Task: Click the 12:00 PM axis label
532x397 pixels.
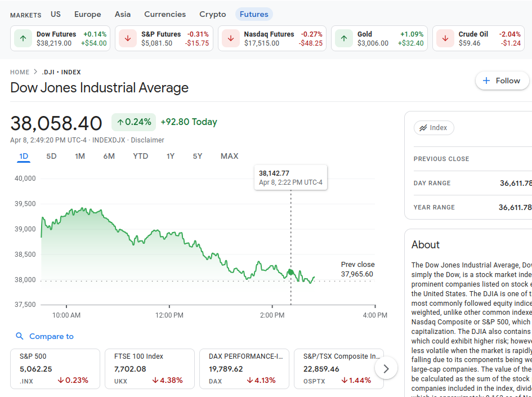Action: [x=169, y=315]
